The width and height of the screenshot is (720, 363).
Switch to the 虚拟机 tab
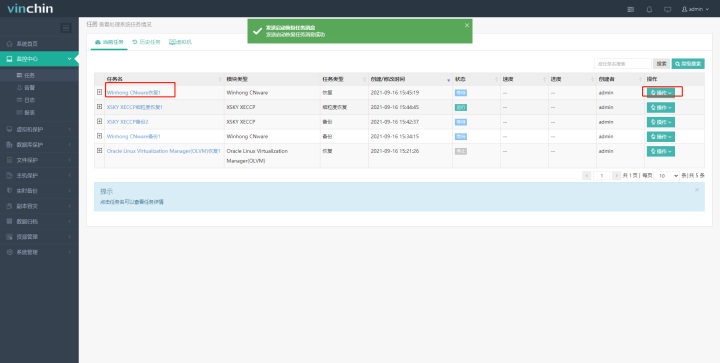(180, 42)
